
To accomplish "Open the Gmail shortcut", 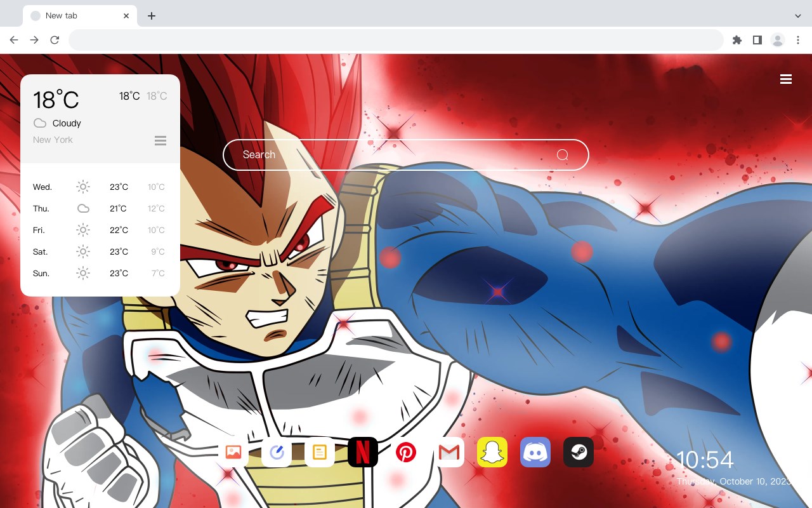I will pyautogui.click(x=449, y=452).
